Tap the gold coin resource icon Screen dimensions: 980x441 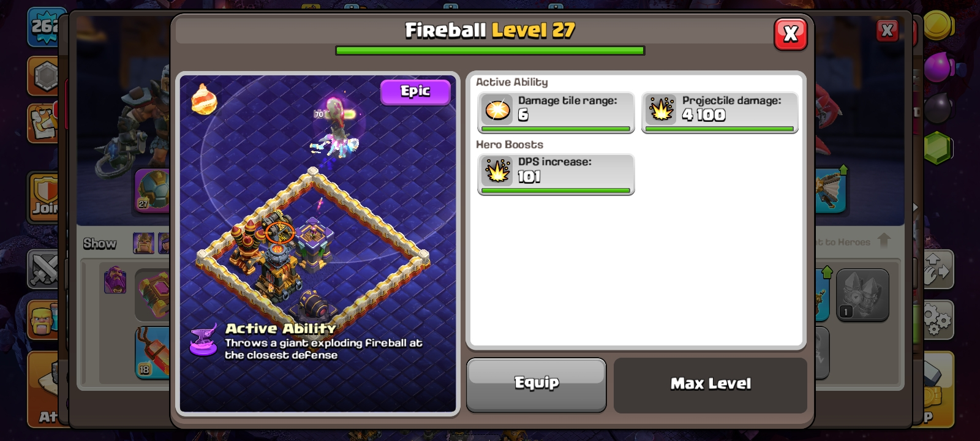coord(937,26)
